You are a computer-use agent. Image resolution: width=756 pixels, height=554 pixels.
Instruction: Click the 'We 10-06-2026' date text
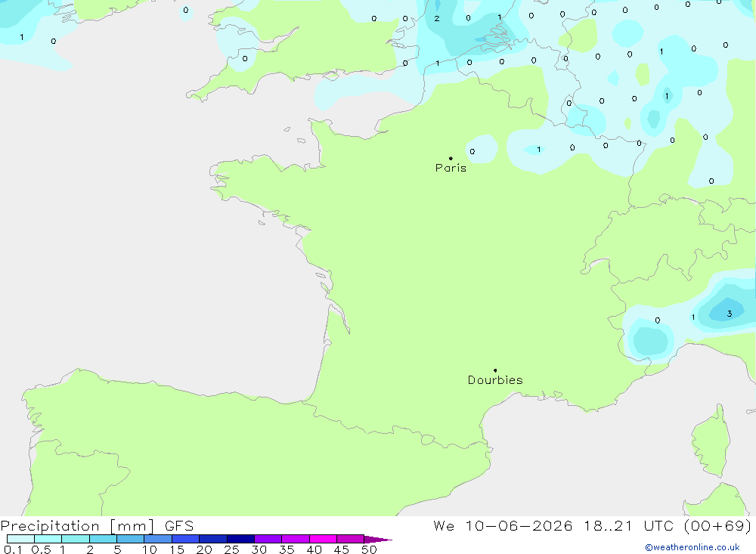(503, 525)
